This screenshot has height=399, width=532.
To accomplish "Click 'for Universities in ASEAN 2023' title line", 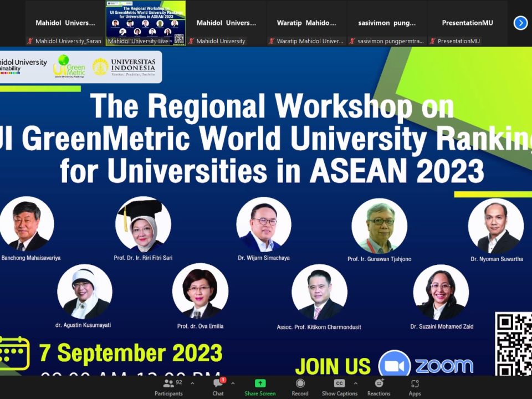I will pyautogui.click(x=272, y=170).
